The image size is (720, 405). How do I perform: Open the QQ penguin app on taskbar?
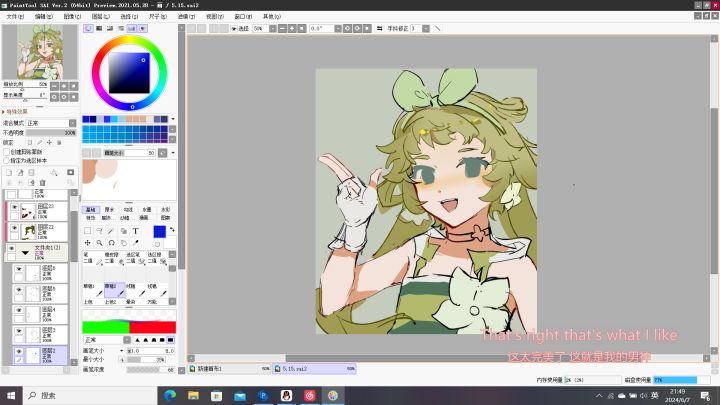click(287, 395)
